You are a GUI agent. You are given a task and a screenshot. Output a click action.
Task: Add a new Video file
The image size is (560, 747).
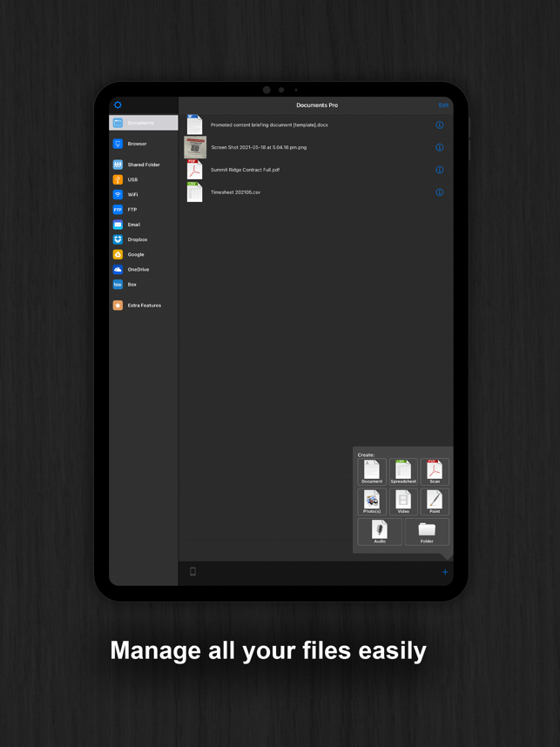403,501
